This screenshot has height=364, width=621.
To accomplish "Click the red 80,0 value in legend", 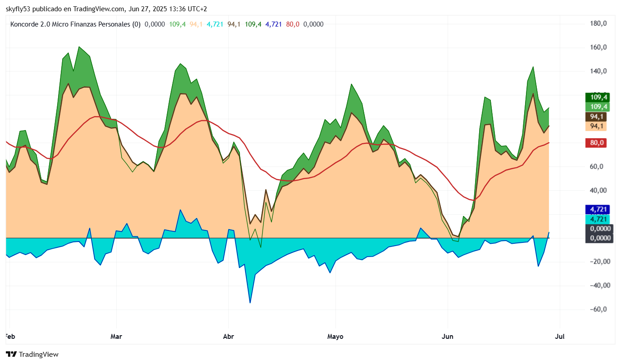I will tap(292, 24).
